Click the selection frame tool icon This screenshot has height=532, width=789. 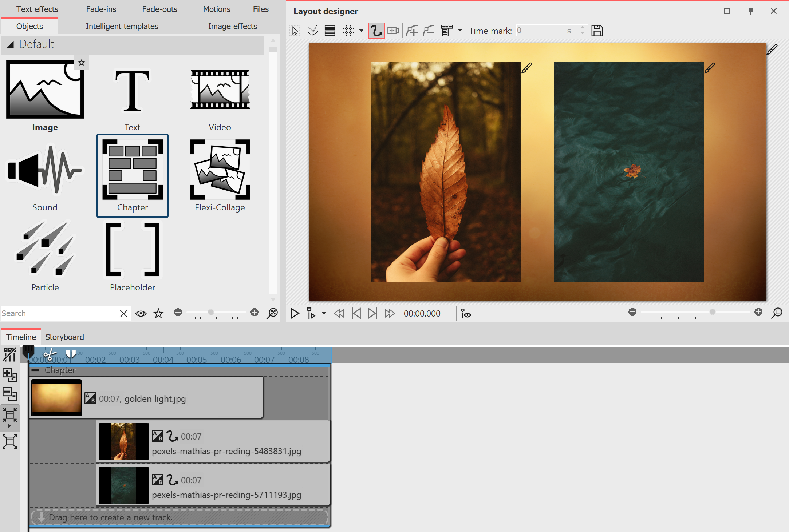pyautogui.click(x=295, y=31)
